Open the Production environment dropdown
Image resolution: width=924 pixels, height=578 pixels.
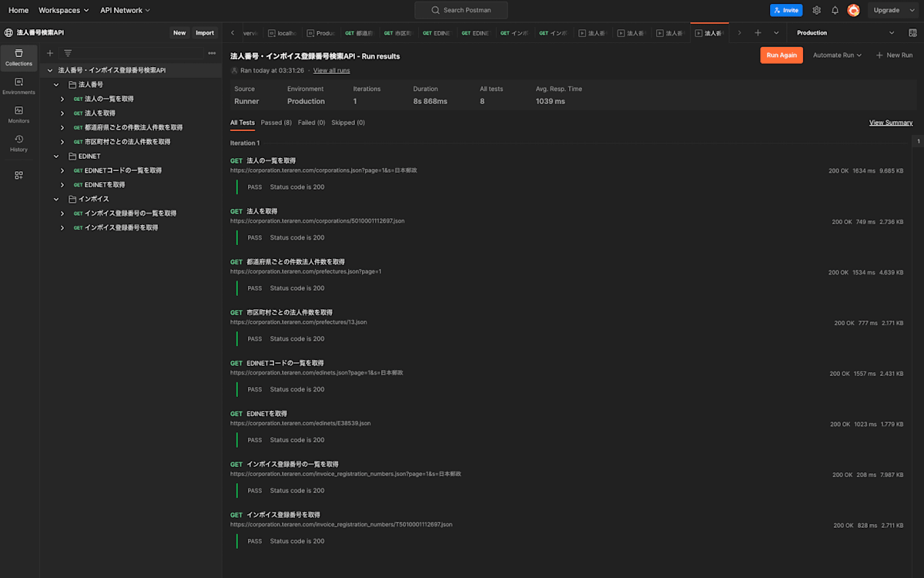point(845,33)
